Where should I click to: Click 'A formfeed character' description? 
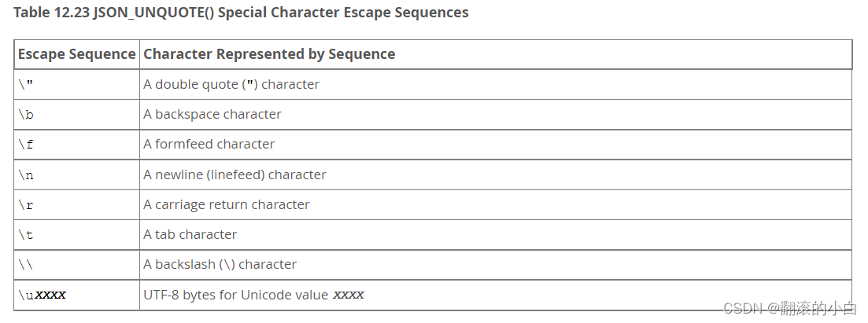click(209, 145)
